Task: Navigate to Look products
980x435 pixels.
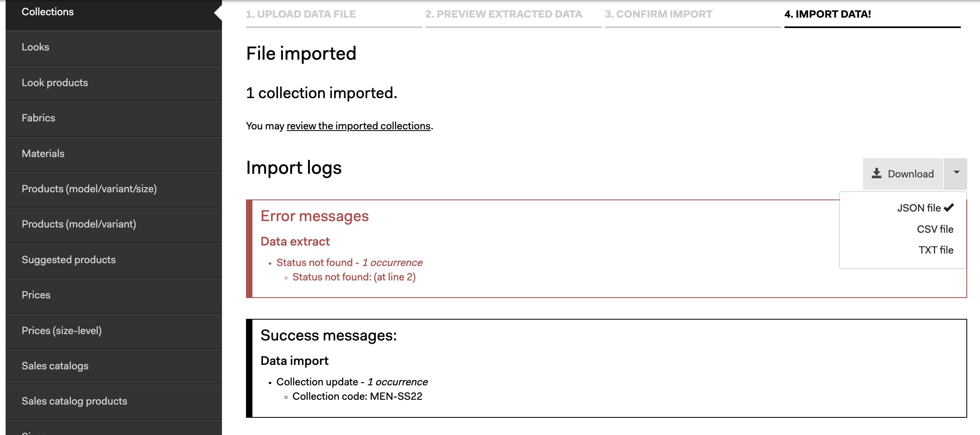Action: 114,83
